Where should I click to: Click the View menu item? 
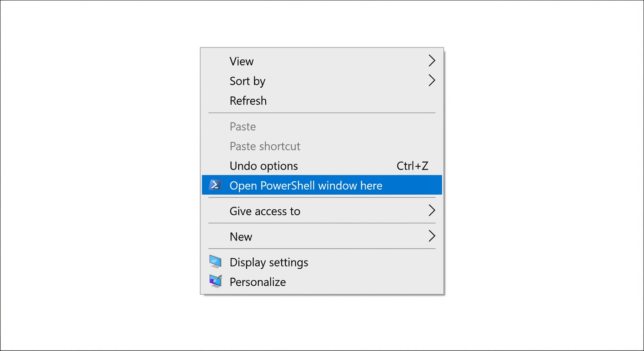pyautogui.click(x=241, y=61)
